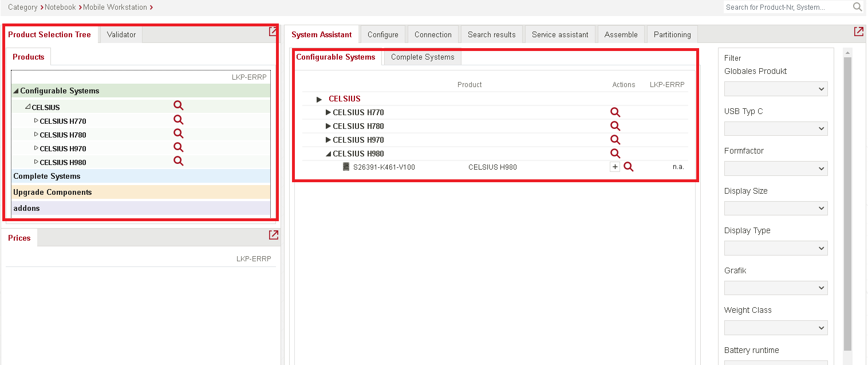
Task: Pop out the Product Selection Tree panel
Action: (274, 32)
